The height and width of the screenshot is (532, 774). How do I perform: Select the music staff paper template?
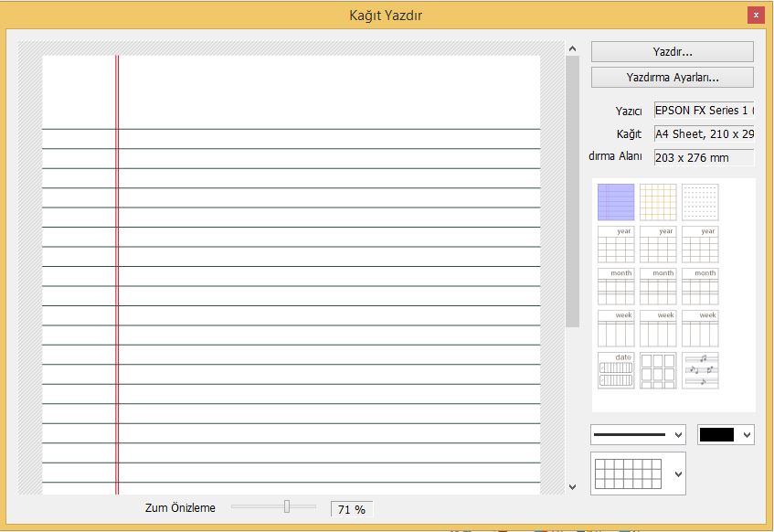click(700, 370)
